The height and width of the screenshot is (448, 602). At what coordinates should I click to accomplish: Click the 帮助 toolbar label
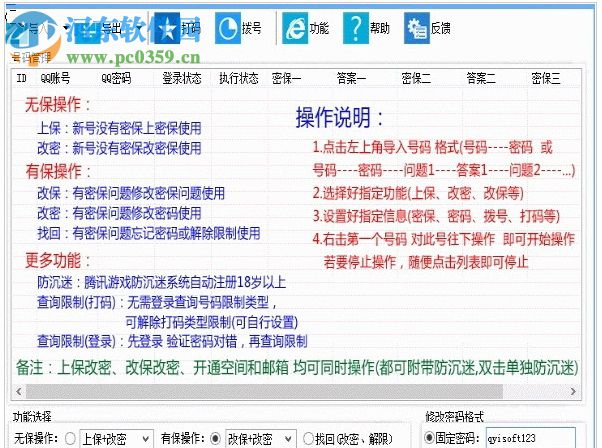pyautogui.click(x=380, y=28)
